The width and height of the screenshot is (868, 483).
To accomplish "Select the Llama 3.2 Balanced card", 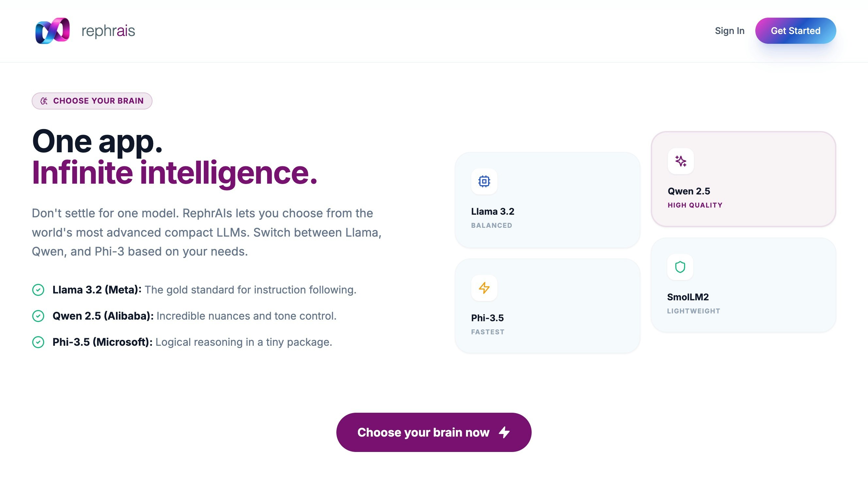I will (547, 200).
